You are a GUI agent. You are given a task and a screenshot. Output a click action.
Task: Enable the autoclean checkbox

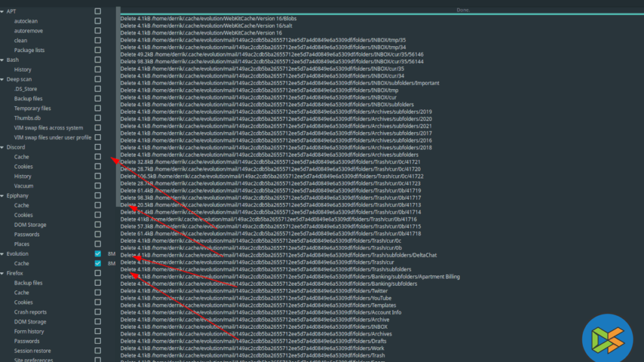coord(98,21)
